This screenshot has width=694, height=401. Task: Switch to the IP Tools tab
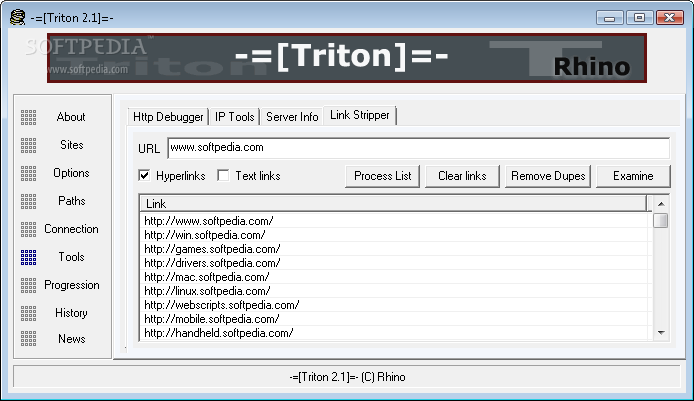pyautogui.click(x=235, y=117)
